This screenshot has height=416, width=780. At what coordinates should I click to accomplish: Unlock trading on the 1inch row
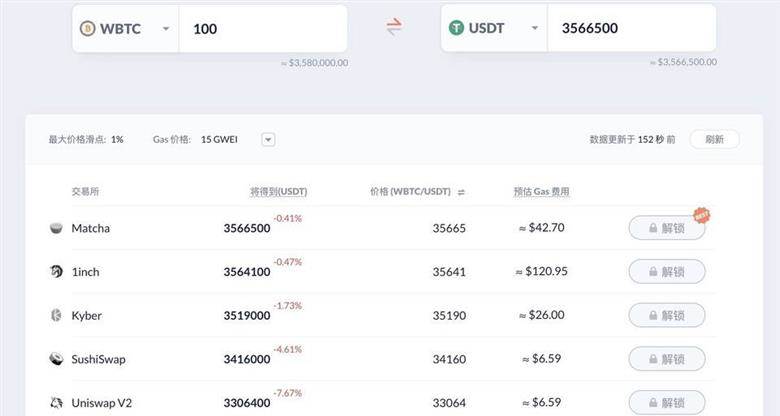tap(667, 272)
